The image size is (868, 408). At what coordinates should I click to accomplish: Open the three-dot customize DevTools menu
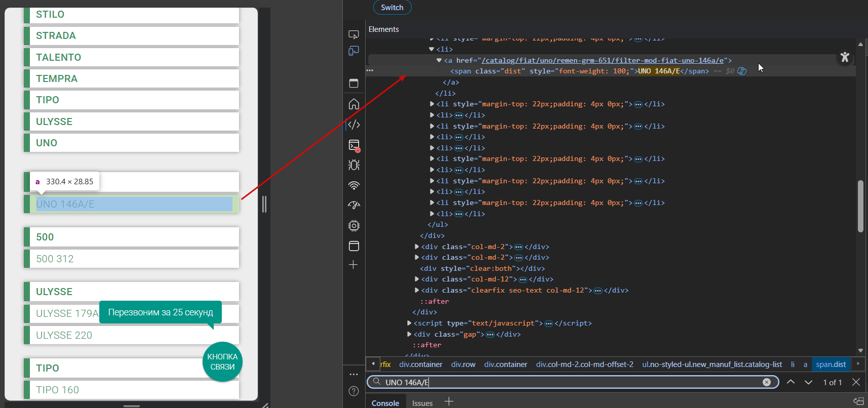click(x=353, y=374)
